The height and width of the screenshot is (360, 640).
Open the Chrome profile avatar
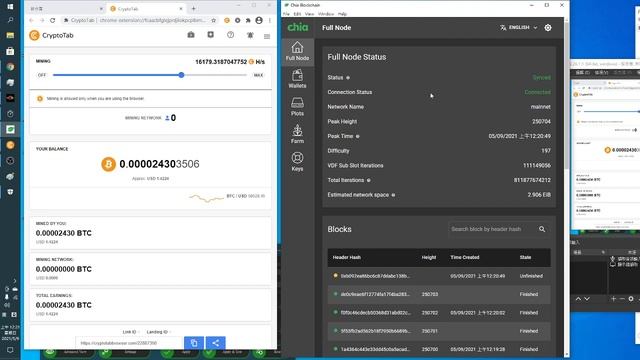[259, 20]
